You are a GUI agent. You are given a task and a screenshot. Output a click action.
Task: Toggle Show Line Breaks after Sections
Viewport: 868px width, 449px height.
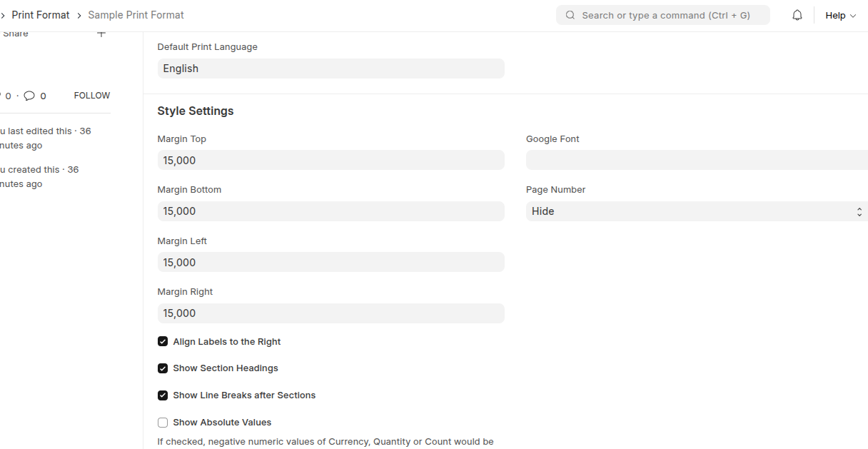163,395
